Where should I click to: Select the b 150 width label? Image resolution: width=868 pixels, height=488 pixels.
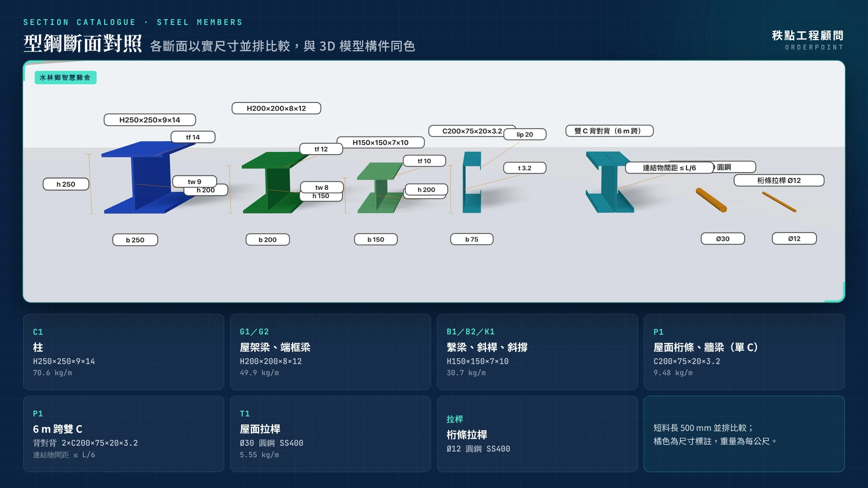(x=376, y=239)
